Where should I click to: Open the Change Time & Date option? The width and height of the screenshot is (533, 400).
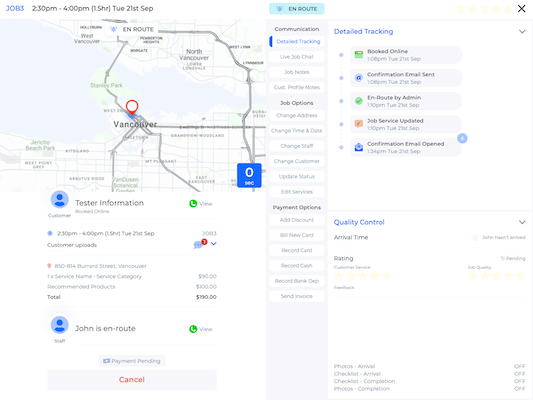point(297,131)
